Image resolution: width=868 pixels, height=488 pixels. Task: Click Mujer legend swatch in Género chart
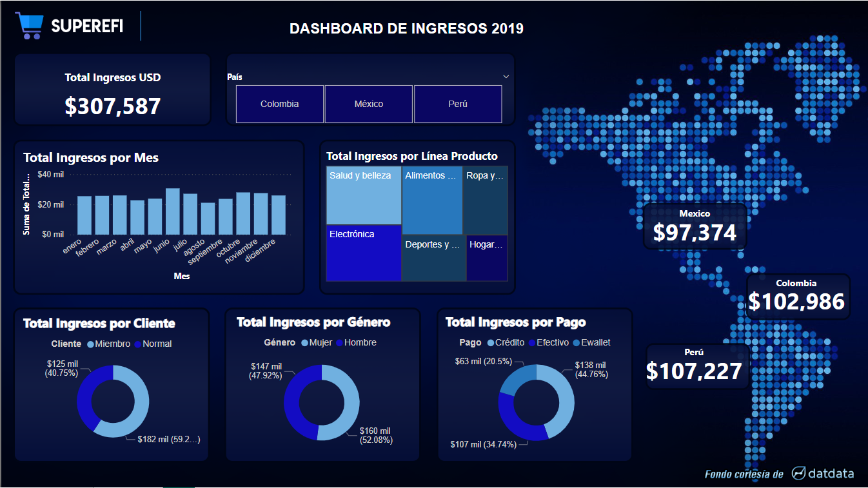(x=304, y=343)
